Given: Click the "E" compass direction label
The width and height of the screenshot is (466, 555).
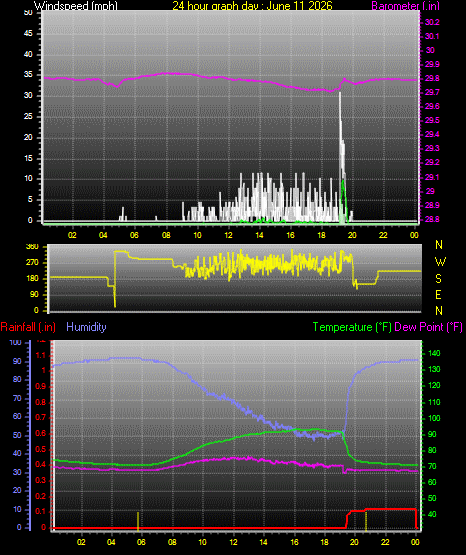Looking at the screenshot, I should tap(438, 294).
